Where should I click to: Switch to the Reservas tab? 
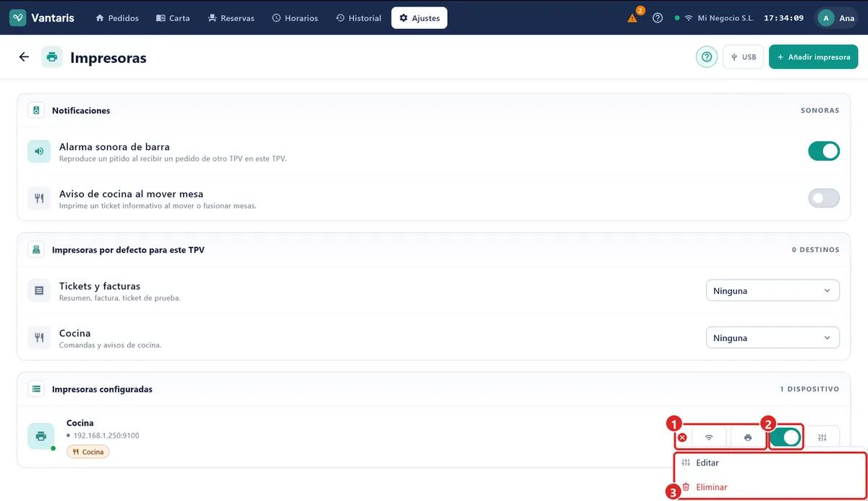[231, 18]
